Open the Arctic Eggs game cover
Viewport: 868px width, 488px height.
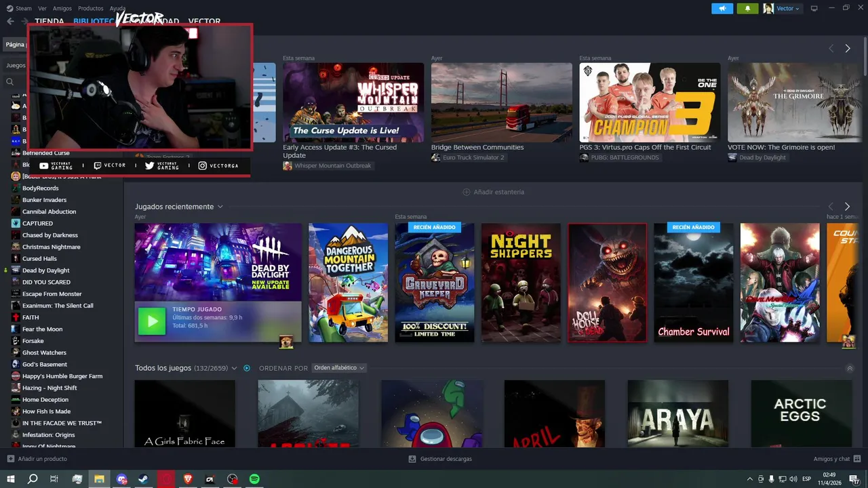(x=801, y=413)
